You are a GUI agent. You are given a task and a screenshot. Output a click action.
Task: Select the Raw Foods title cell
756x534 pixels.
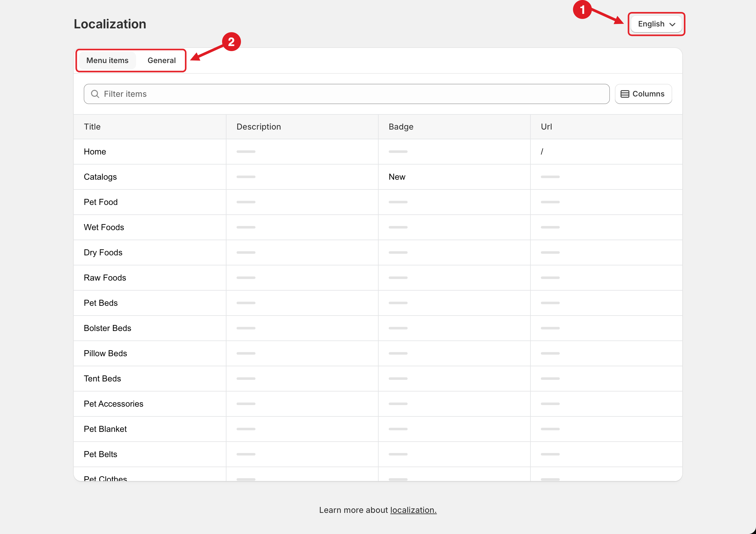150,278
